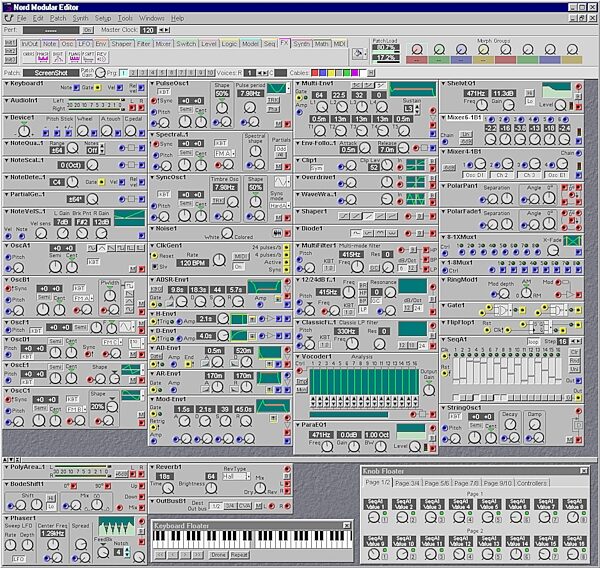The image size is (600, 568).
Task: Click the SyncOsc1 waveform shape display
Action: [280, 181]
